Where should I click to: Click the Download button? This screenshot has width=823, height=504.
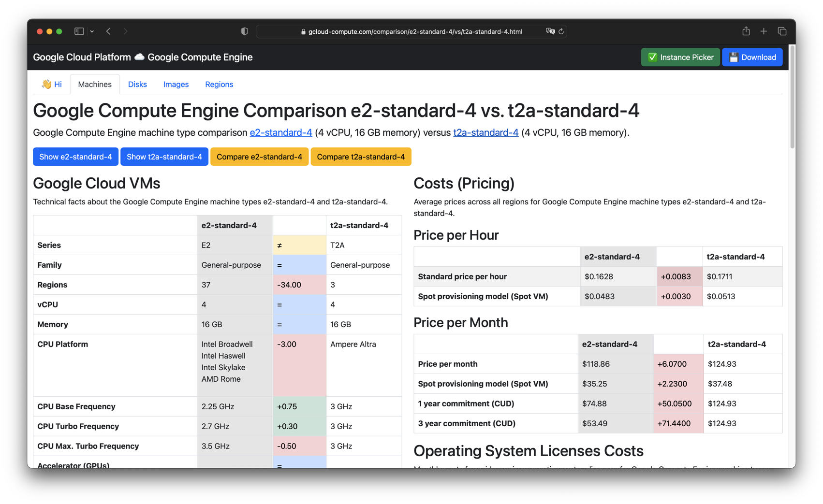tap(752, 57)
